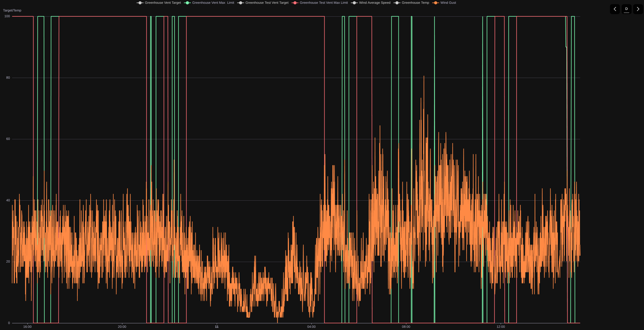Click the 80 y-axis value label
This screenshot has width=644, height=330.
8,78
